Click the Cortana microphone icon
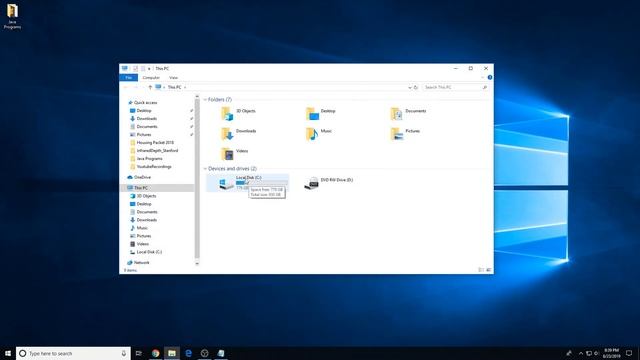Viewport: 640px width, 360px height. click(x=124, y=353)
